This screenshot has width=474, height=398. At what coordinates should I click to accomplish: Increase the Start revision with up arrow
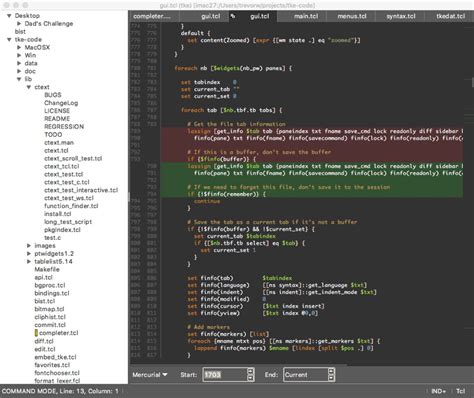tap(251, 371)
